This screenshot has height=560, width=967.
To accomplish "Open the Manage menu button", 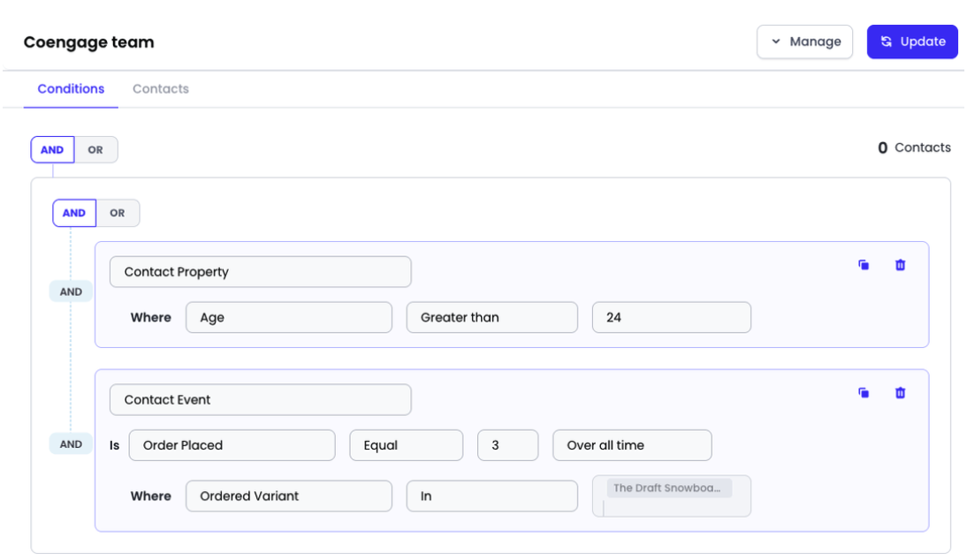I will click(804, 42).
